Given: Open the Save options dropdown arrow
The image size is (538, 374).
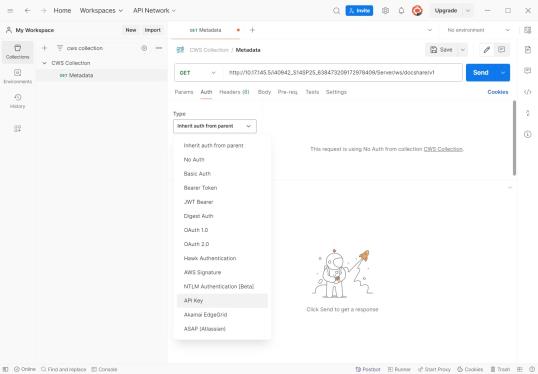Looking at the screenshot, I should point(463,50).
